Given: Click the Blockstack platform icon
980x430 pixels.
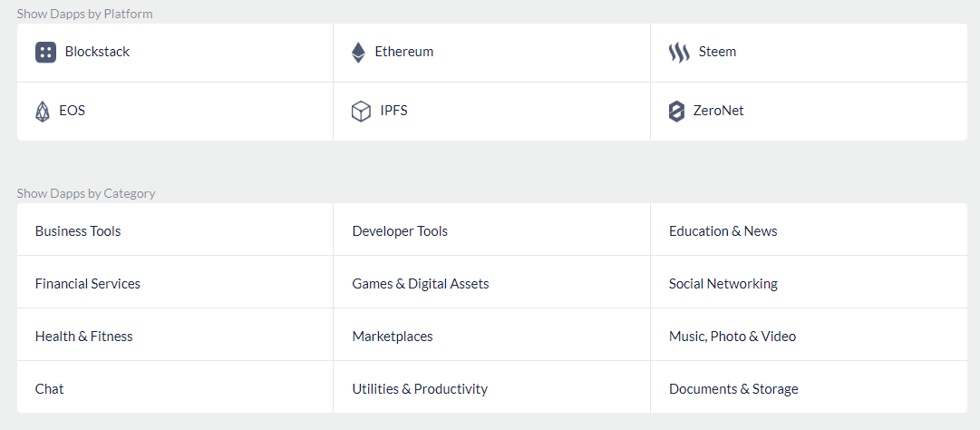Looking at the screenshot, I should pos(45,53).
